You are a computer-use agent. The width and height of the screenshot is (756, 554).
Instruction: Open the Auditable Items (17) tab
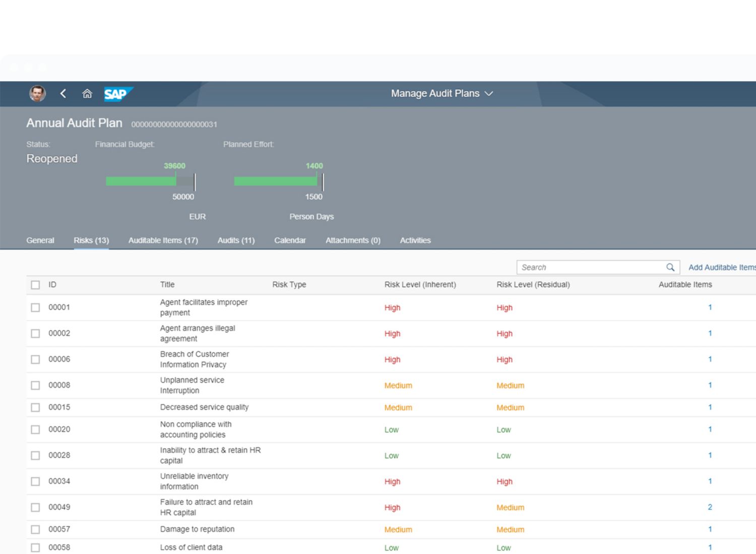tap(163, 241)
